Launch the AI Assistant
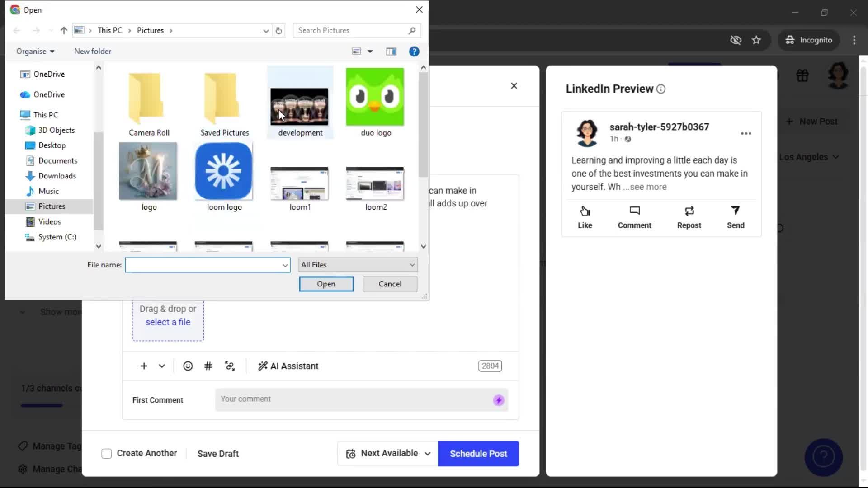The image size is (868, 488). [x=288, y=366]
